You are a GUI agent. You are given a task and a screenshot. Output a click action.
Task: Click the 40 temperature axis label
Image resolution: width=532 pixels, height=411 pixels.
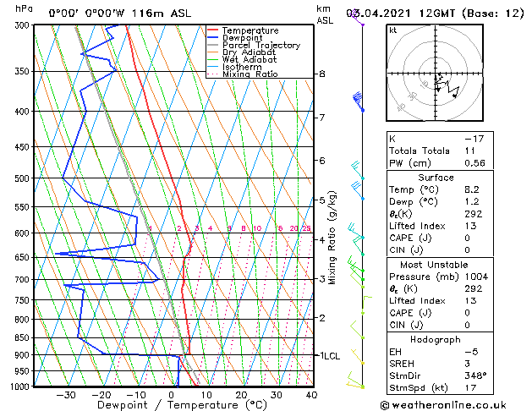click(x=311, y=395)
